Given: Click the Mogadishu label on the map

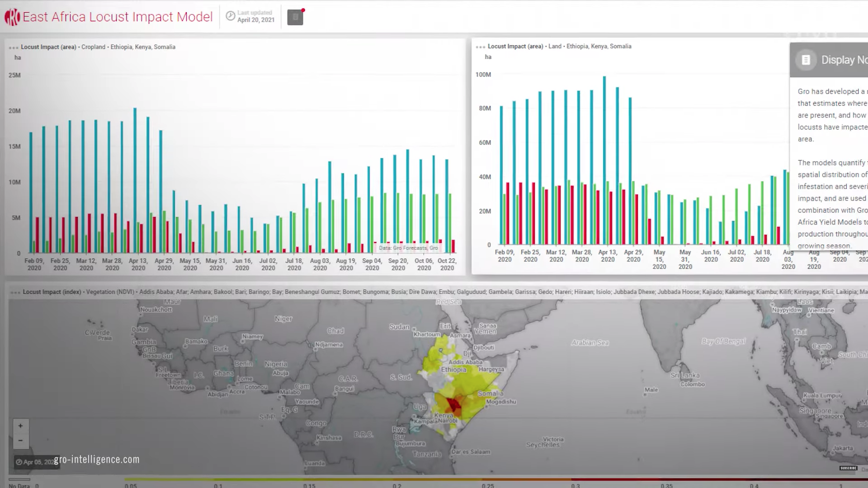Looking at the screenshot, I should pos(501,402).
